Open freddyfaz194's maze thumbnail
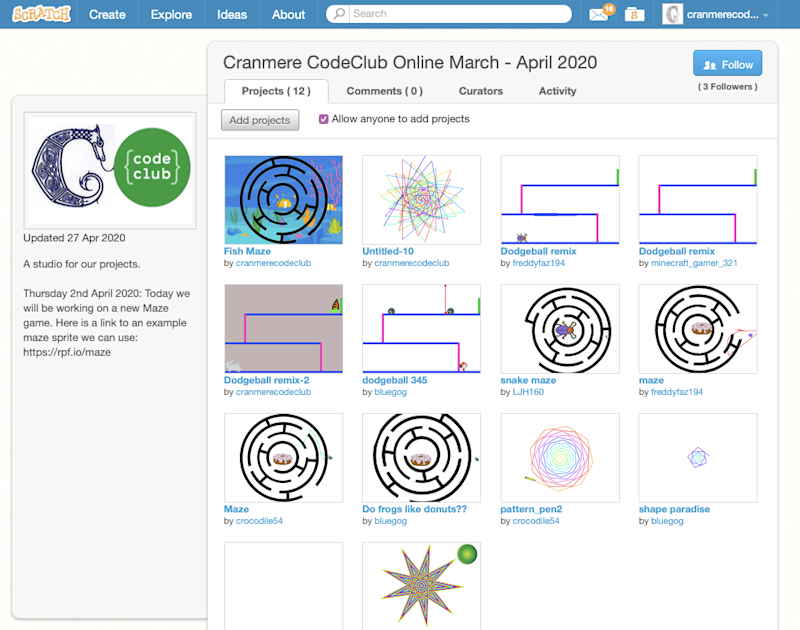The width and height of the screenshot is (800, 630). tap(698, 329)
